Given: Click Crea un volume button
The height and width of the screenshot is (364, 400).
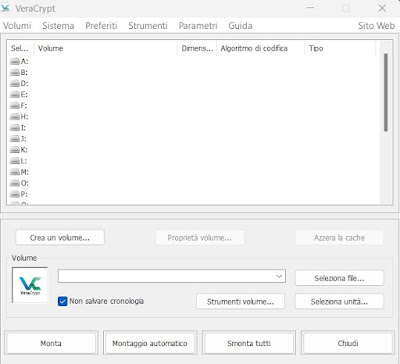Looking at the screenshot, I should click(x=60, y=238).
